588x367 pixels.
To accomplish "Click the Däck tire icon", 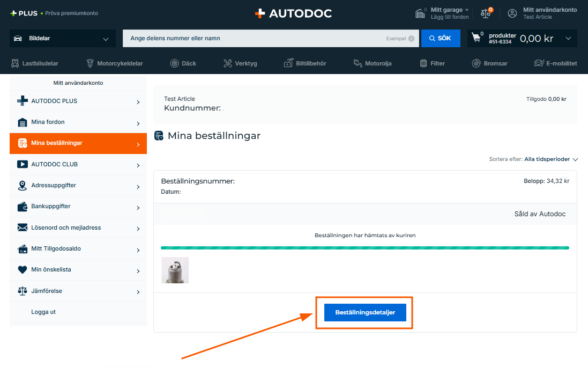I will 175,63.
